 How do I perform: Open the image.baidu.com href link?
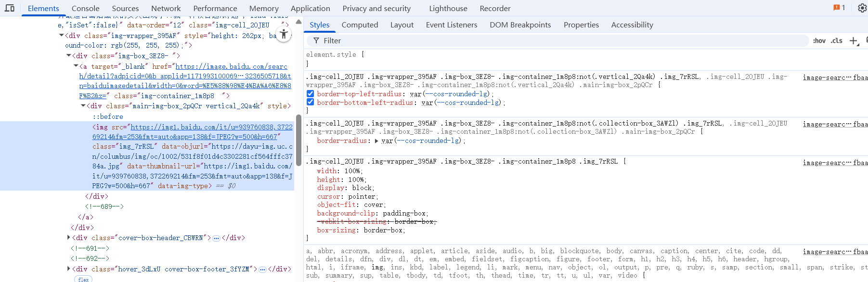pos(185,81)
